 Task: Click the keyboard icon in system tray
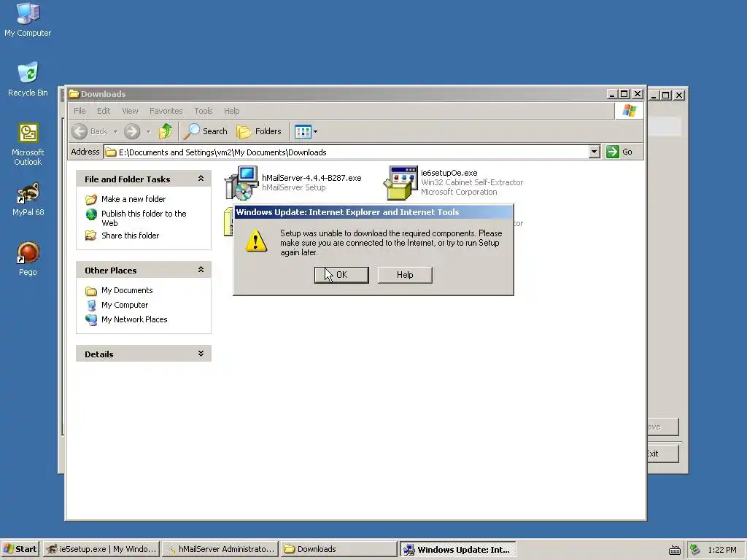click(x=674, y=550)
